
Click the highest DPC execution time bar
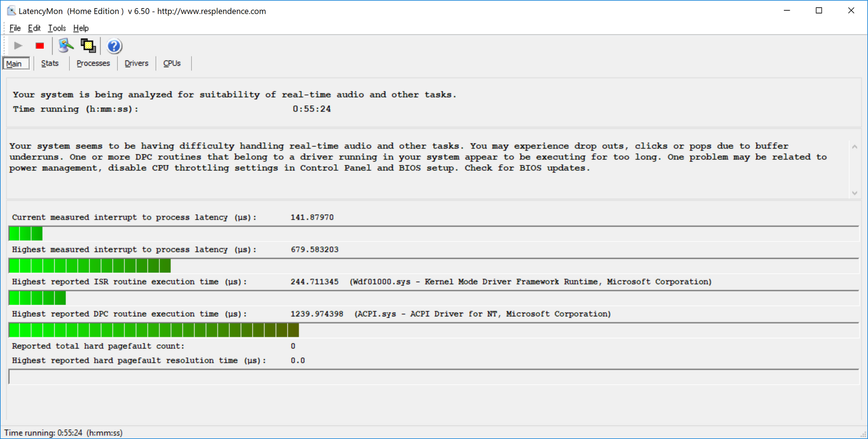[434, 330]
